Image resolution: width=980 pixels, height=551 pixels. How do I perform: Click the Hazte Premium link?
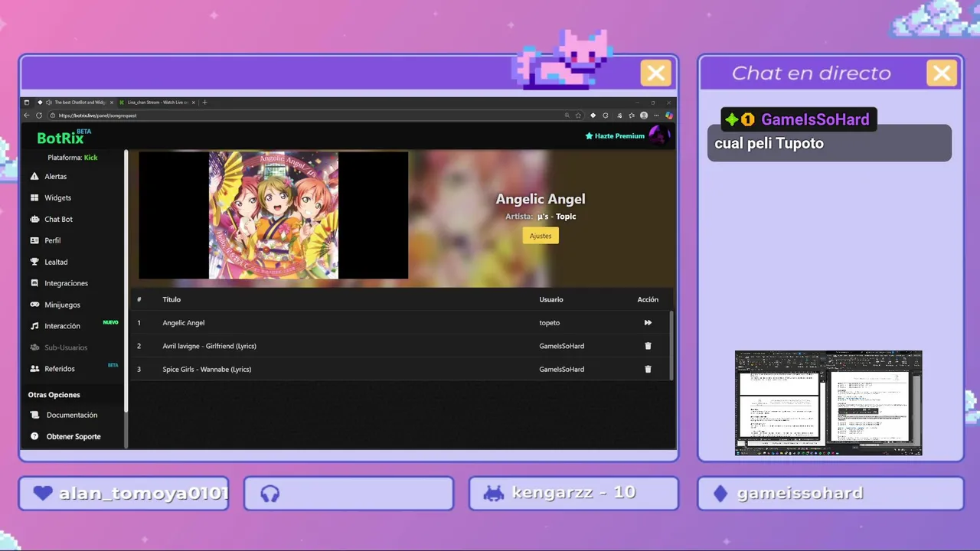pos(615,136)
